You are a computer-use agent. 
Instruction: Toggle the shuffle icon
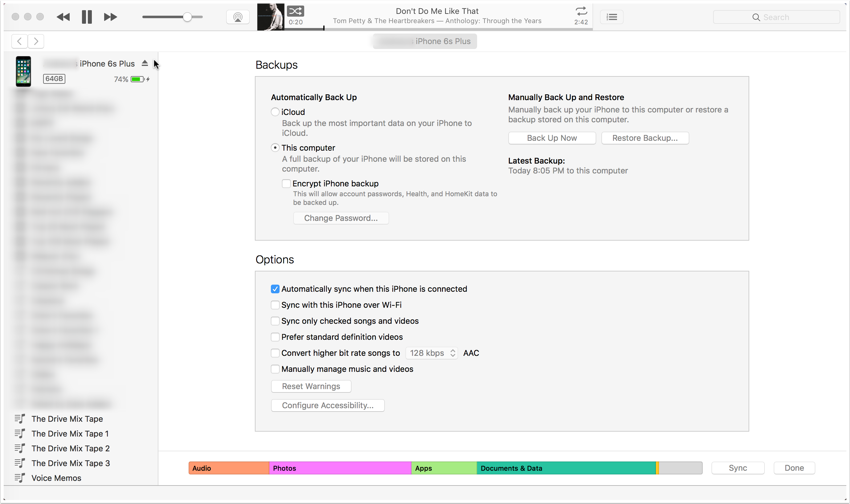coord(295,11)
